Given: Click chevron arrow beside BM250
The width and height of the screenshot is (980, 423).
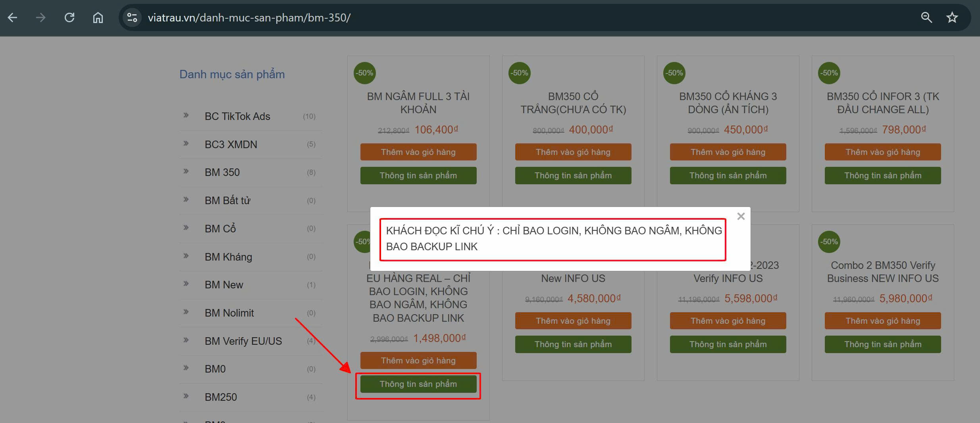Looking at the screenshot, I should [186, 396].
